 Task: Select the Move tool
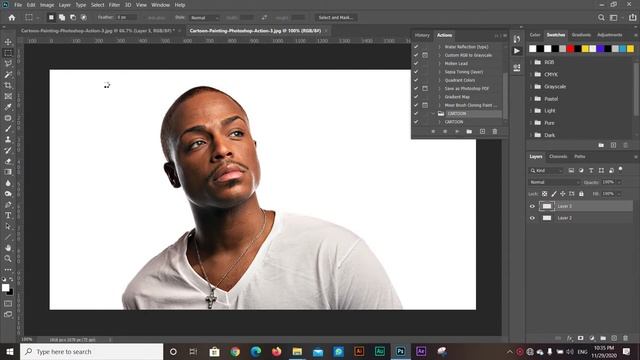pyautogui.click(x=8, y=42)
